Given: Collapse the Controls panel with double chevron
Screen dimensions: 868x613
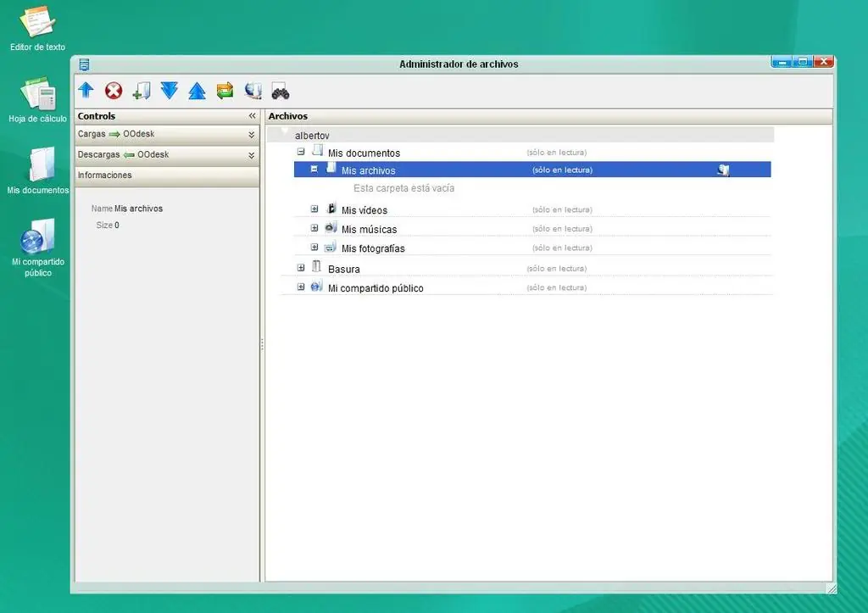Looking at the screenshot, I should coord(253,116).
